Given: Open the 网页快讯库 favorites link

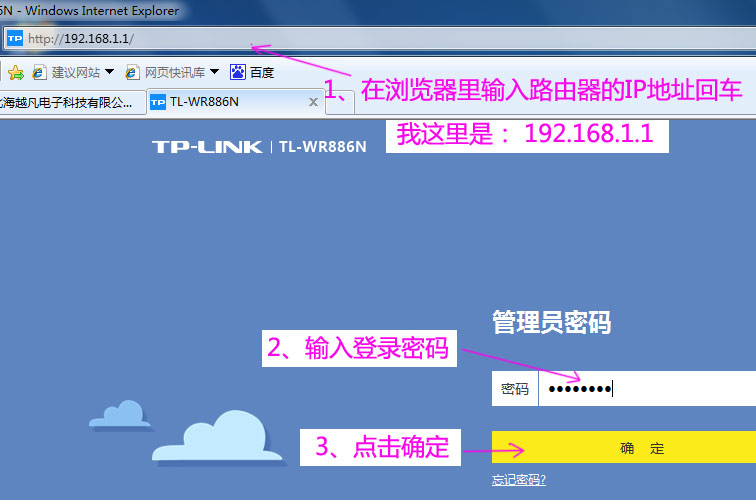Looking at the screenshot, I should (175, 72).
